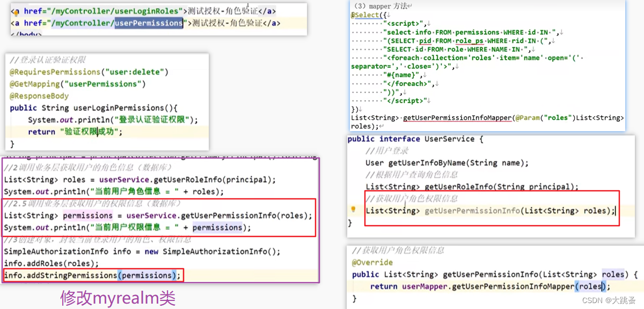644x309 pixels.
Task: Click the //根据用户查询角色信息 comment
Action: point(412,175)
